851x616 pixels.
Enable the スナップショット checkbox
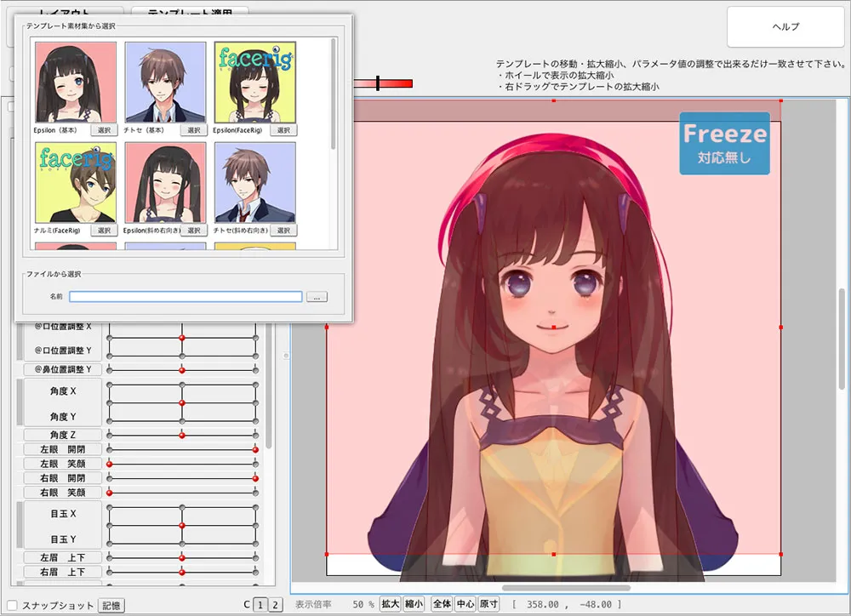[12, 605]
